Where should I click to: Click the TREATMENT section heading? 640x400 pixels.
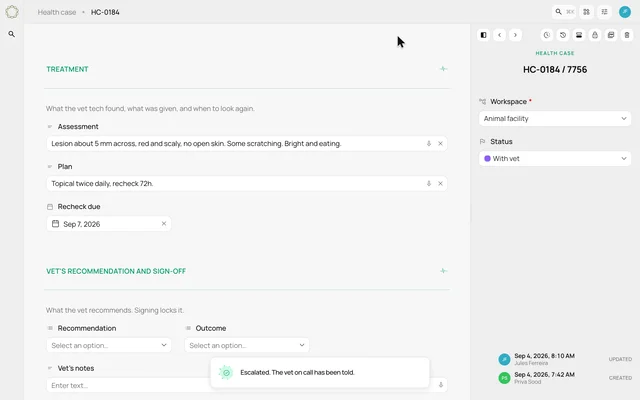67,69
